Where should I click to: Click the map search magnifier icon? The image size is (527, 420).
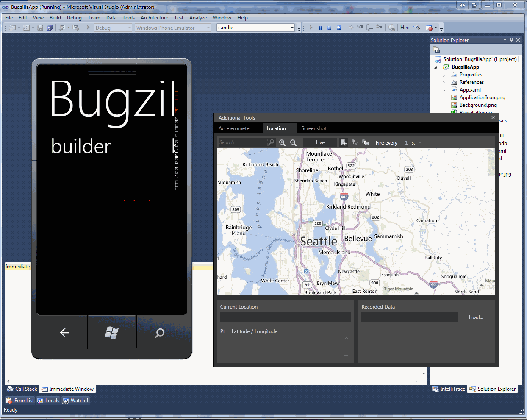[x=271, y=142]
